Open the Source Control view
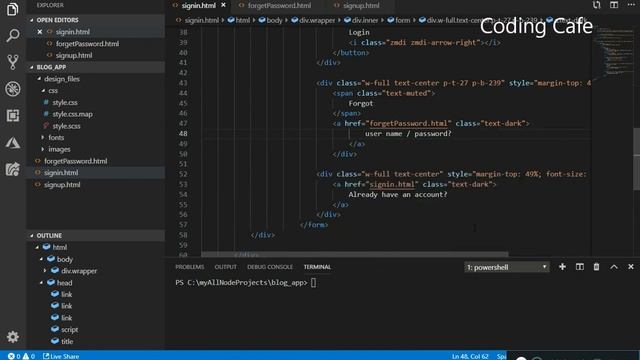 13,62
